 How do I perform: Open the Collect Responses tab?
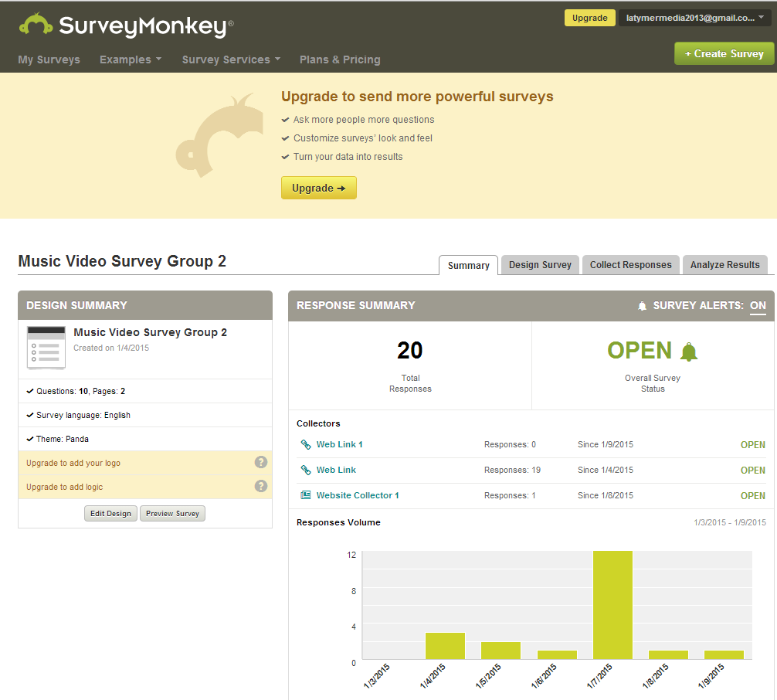630,265
